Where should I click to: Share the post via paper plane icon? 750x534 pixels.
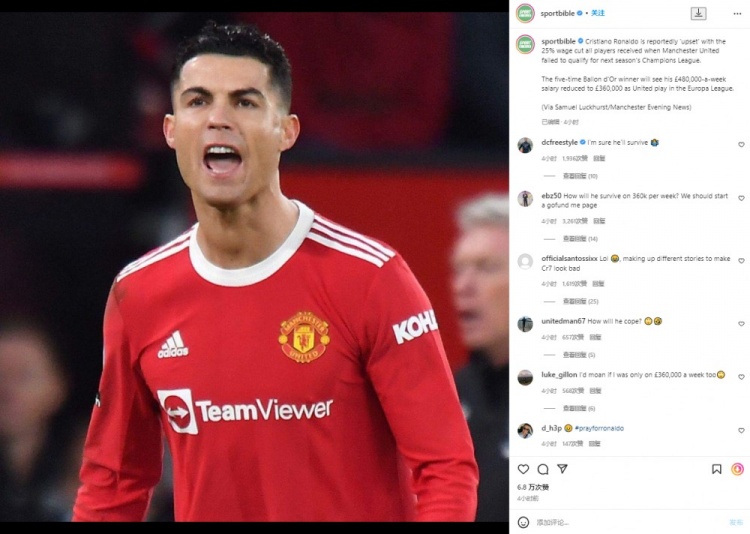562,469
